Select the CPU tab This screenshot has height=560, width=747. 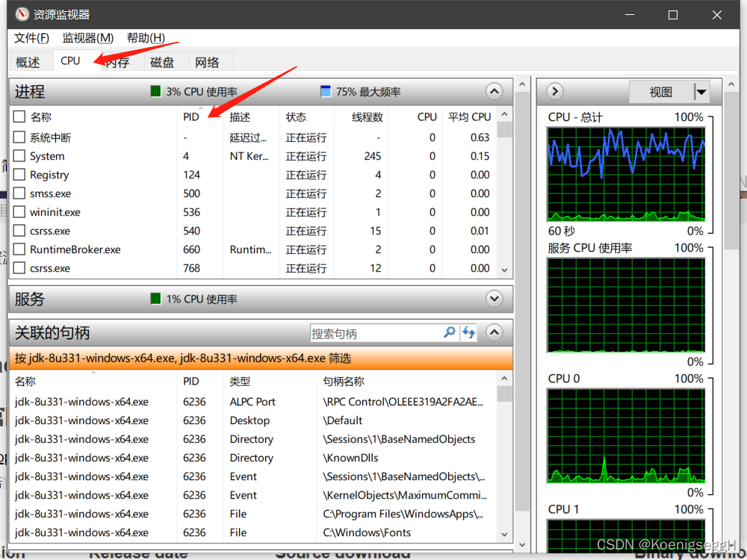tap(70, 61)
